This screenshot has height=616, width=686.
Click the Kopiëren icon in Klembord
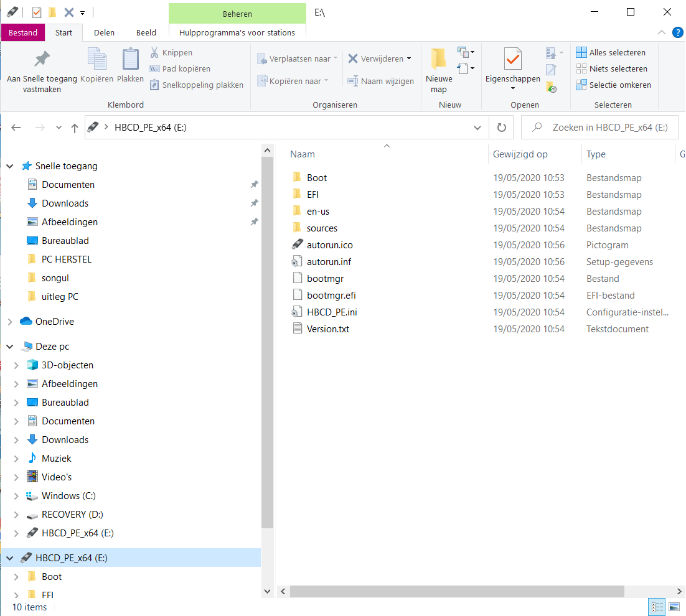coord(96,58)
